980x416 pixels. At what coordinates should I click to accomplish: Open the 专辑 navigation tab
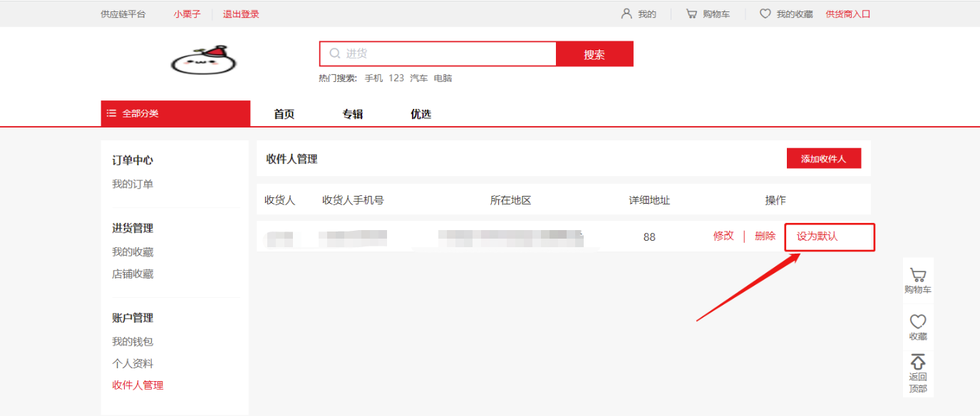pyautogui.click(x=353, y=114)
